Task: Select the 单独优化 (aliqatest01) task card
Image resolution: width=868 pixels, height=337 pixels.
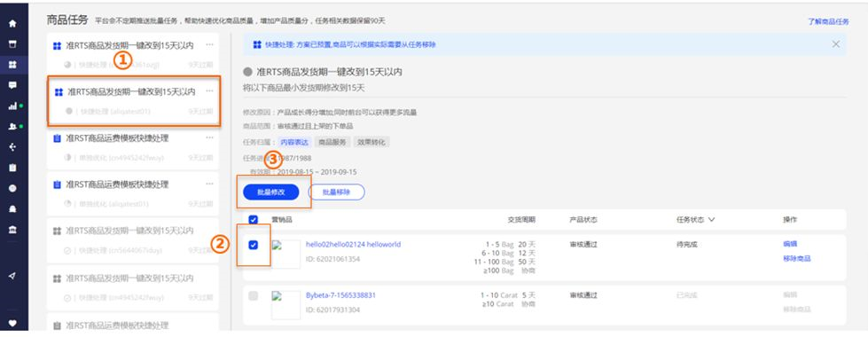Action: tap(133, 194)
